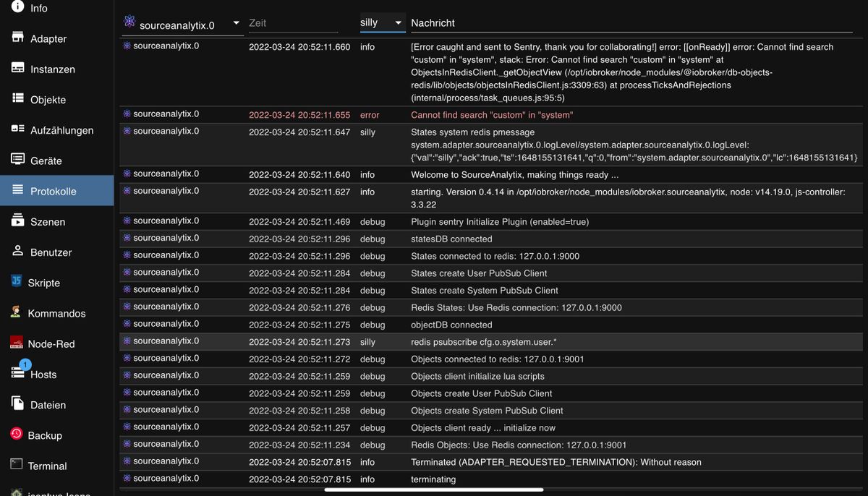Select the 'Objects create System PubSub Client' message
The image size is (868, 496).
pos(487,411)
